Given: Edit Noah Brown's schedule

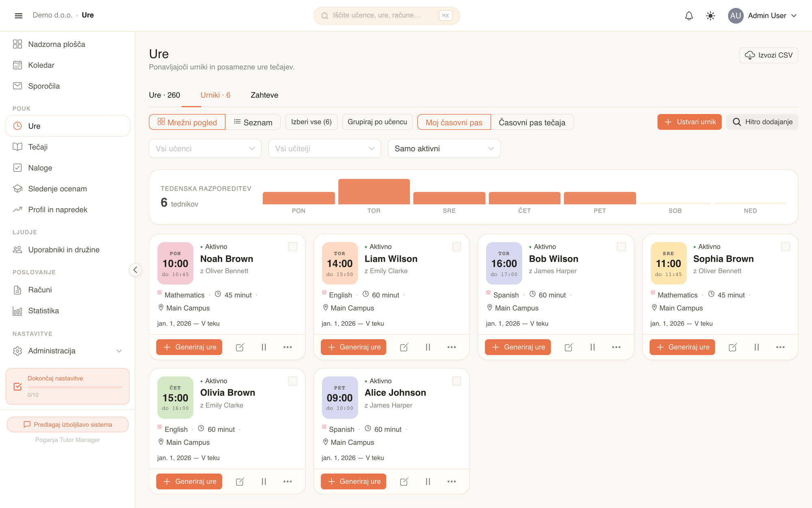Looking at the screenshot, I should click(240, 347).
